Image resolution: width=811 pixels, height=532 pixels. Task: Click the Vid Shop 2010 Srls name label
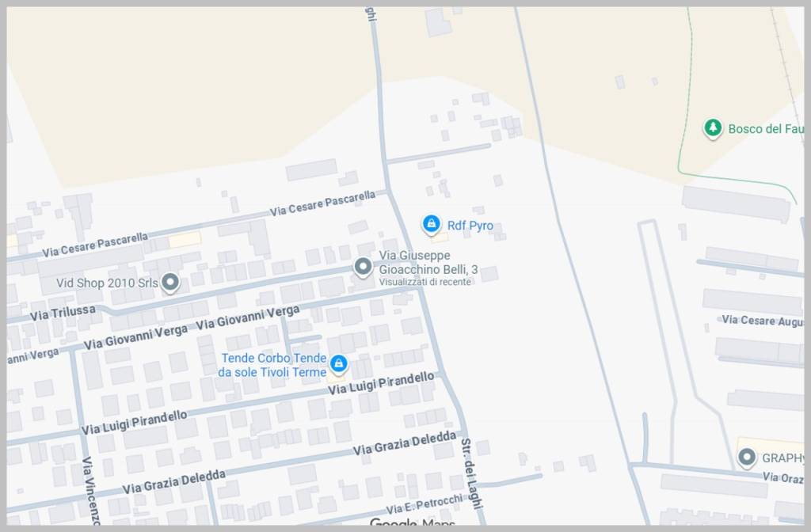106,283
